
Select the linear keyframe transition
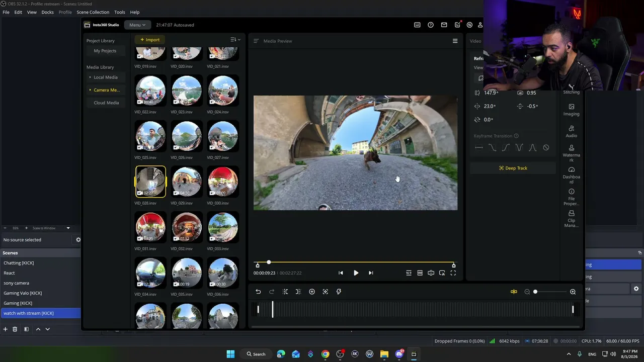coord(479,148)
